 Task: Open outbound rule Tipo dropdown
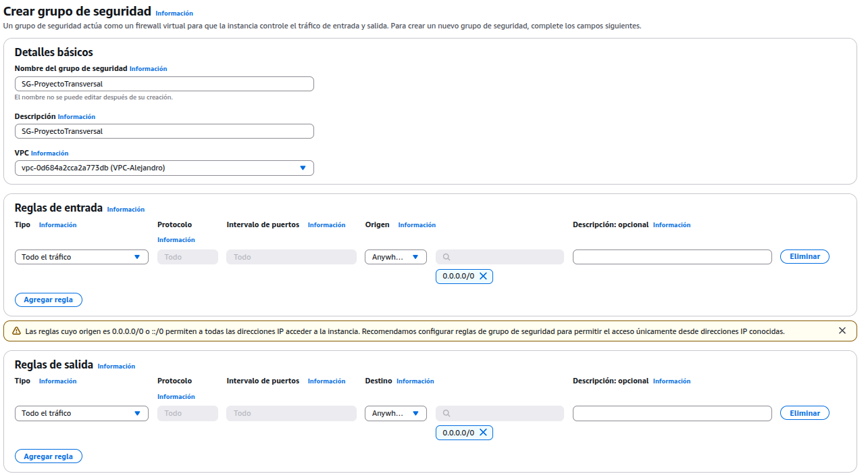(x=81, y=413)
